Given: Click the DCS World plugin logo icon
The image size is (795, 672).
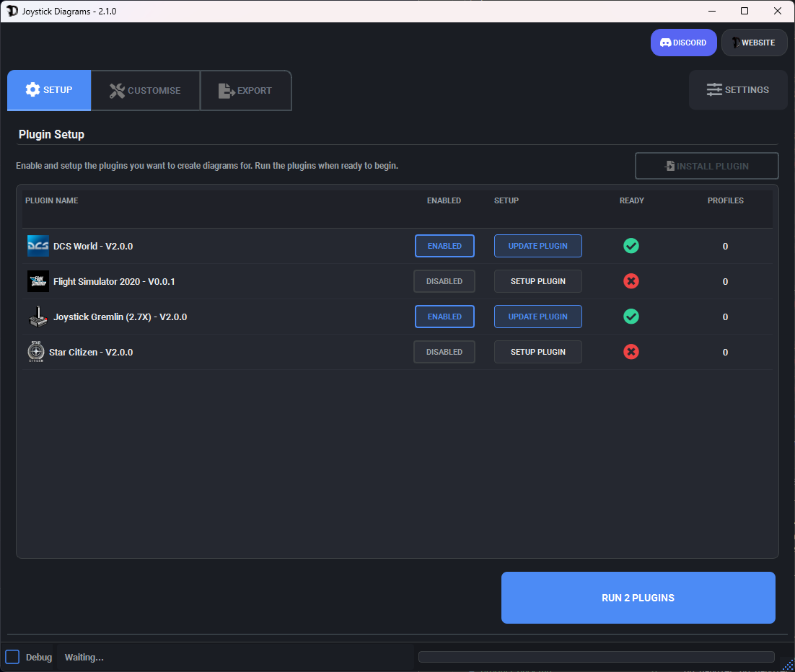Looking at the screenshot, I should (x=38, y=246).
